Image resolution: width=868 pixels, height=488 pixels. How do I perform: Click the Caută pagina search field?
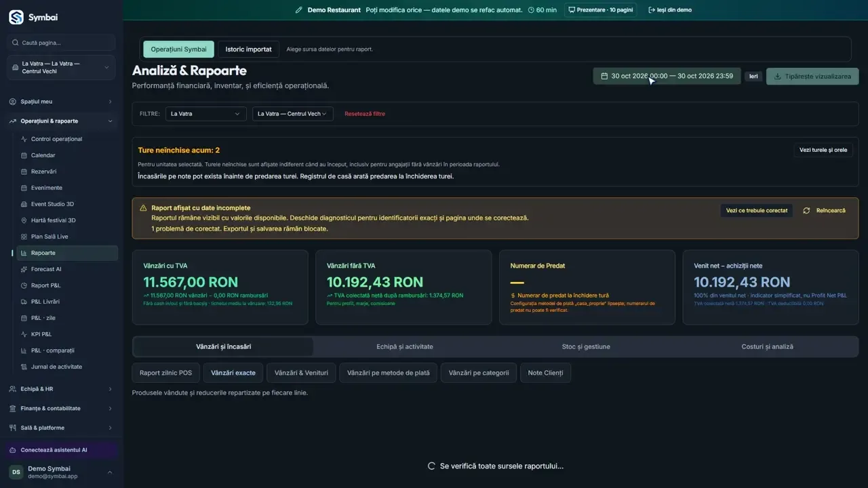pos(61,43)
